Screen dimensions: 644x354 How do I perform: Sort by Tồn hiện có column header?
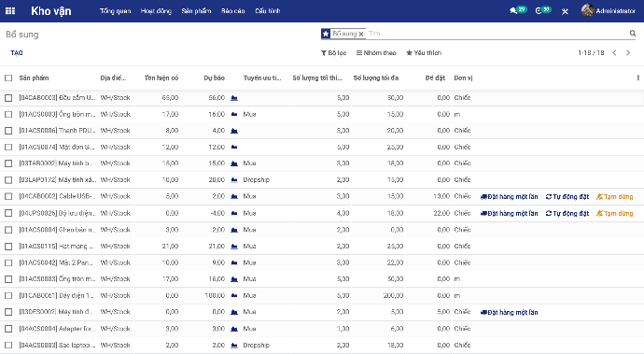[x=161, y=78]
